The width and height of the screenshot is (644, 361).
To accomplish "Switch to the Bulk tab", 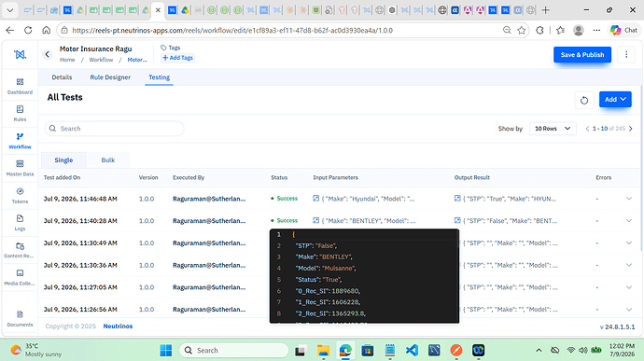I will coord(108,160).
